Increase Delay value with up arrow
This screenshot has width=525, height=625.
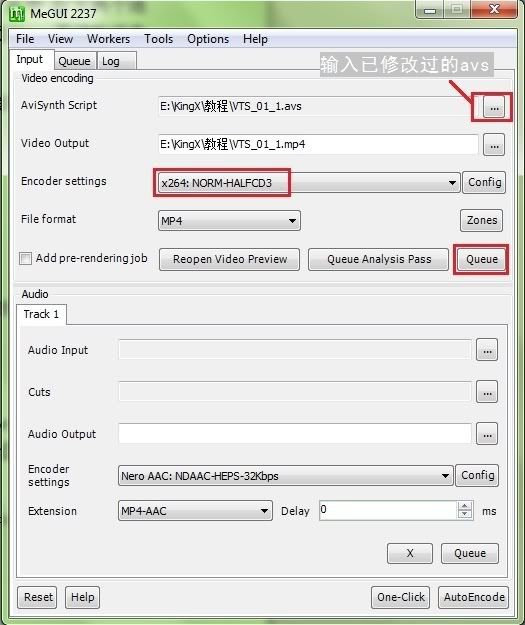[x=464, y=506]
